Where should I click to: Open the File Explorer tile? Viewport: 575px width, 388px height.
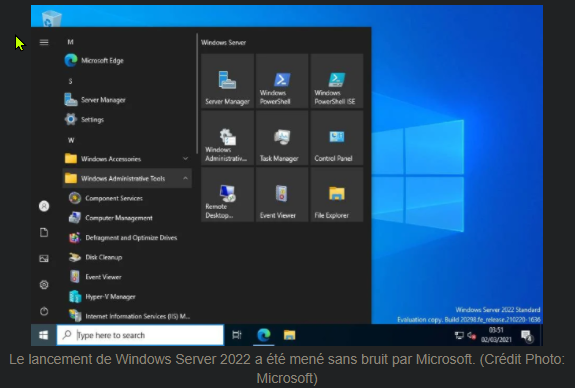337,195
